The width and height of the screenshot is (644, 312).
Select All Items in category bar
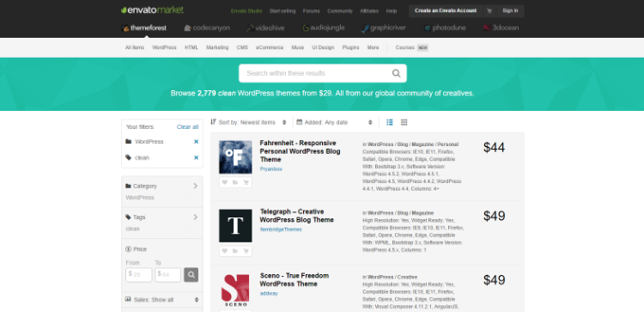(135, 47)
